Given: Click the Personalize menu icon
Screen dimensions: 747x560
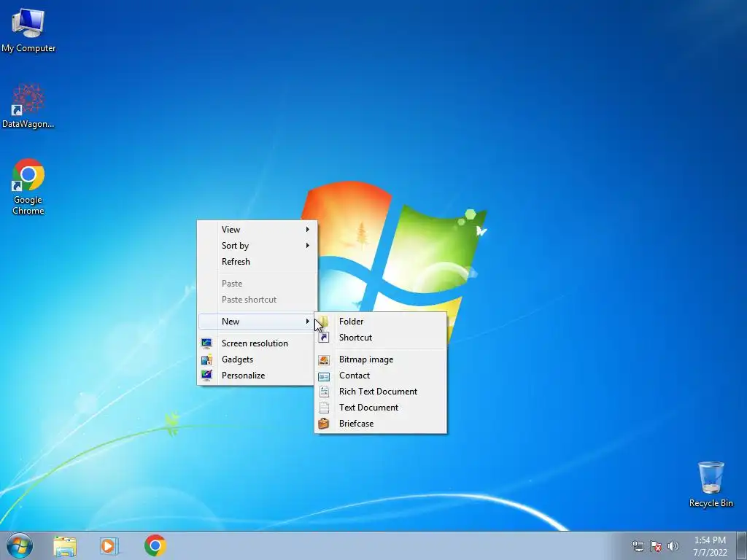Looking at the screenshot, I should [206, 376].
